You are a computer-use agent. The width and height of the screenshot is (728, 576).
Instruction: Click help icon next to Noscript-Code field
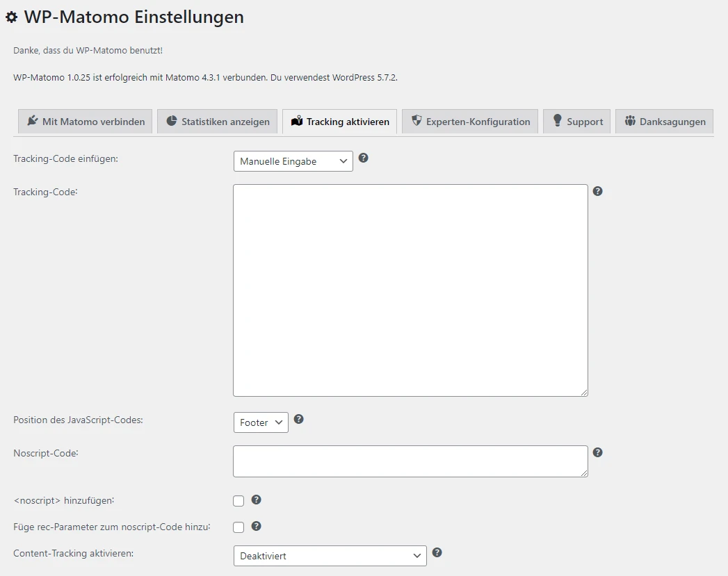(597, 452)
